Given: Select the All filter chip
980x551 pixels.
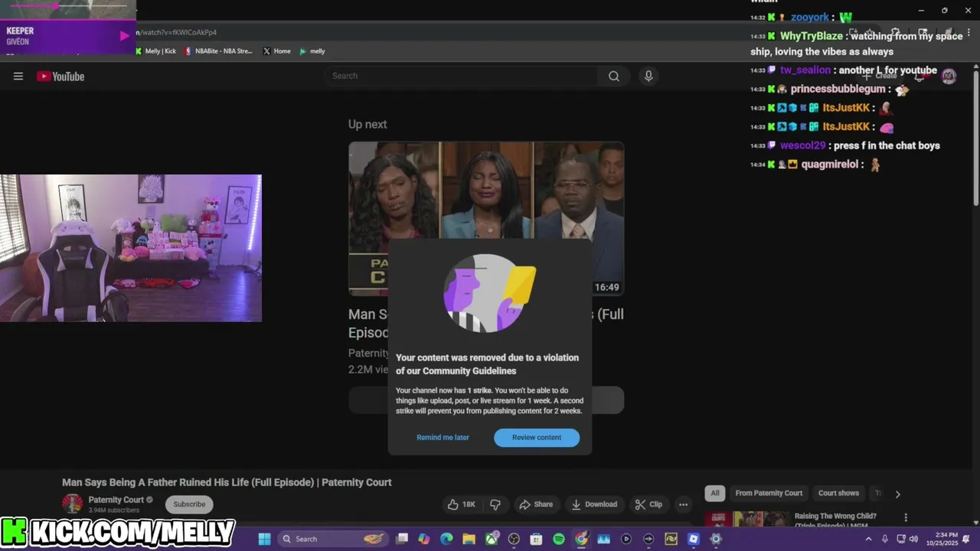Looking at the screenshot, I should pos(715,493).
